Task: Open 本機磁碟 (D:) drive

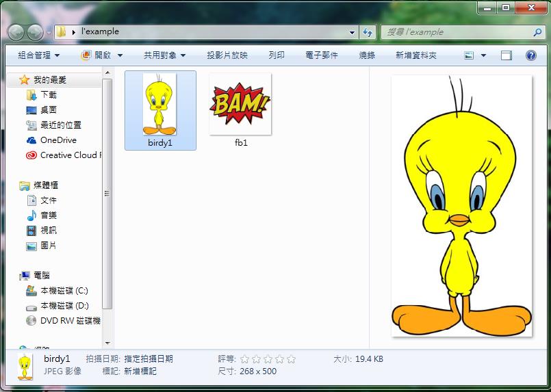Action: tap(57, 306)
